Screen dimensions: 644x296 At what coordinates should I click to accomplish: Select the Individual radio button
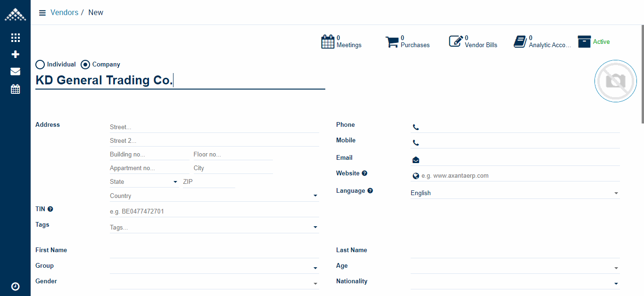pos(41,65)
